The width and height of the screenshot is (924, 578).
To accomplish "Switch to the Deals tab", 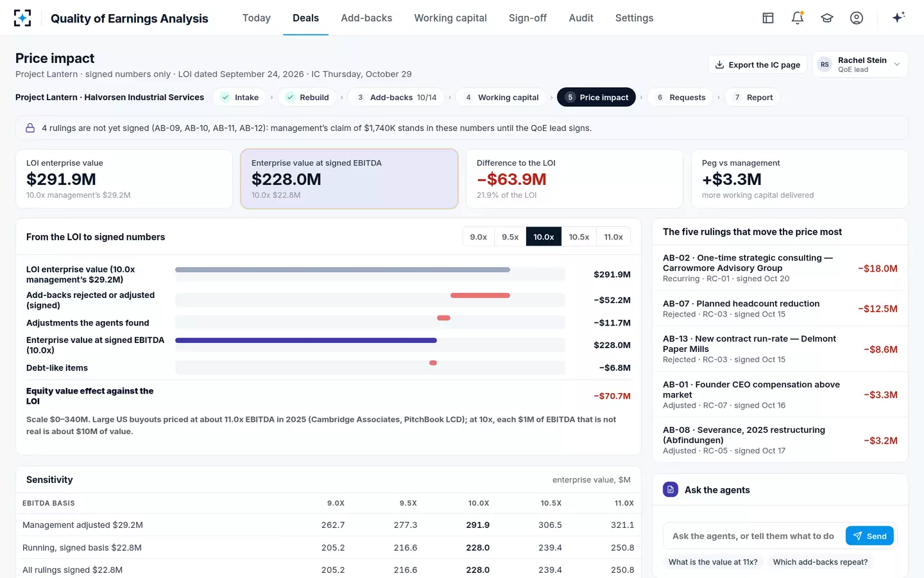I will pos(305,18).
